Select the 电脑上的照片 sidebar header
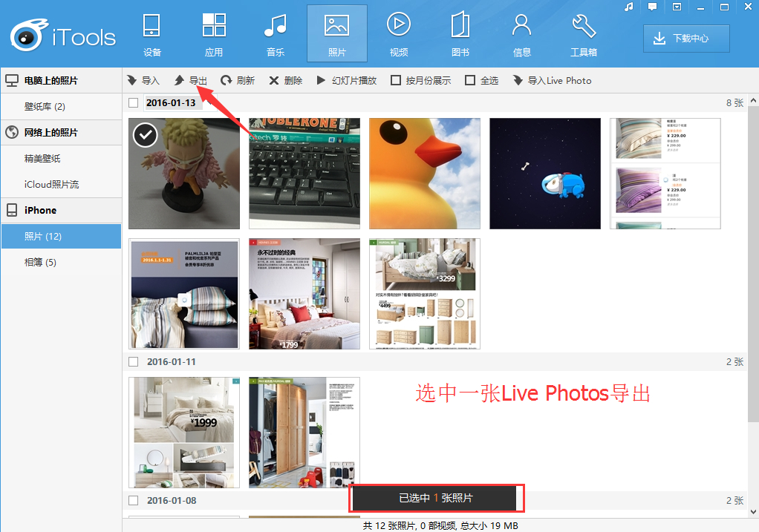The width and height of the screenshot is (759, 532). point(61,80)
